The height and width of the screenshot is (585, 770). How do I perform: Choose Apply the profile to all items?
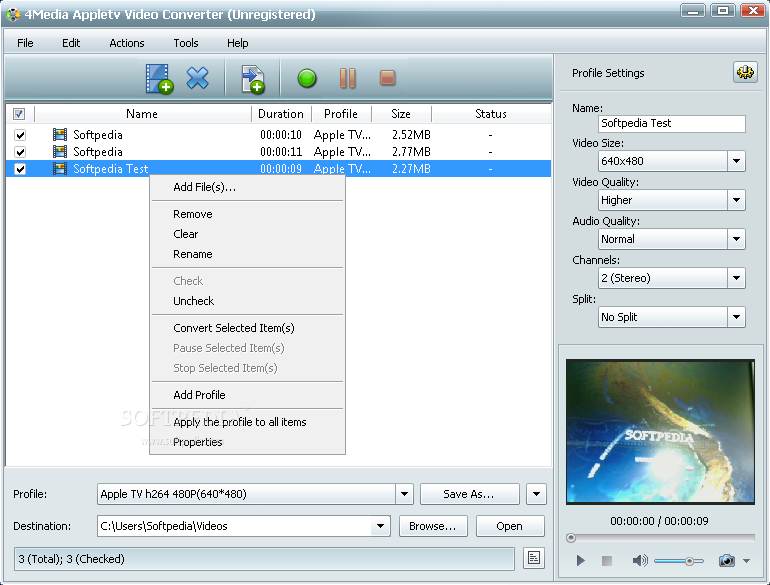tap(247, 422)
